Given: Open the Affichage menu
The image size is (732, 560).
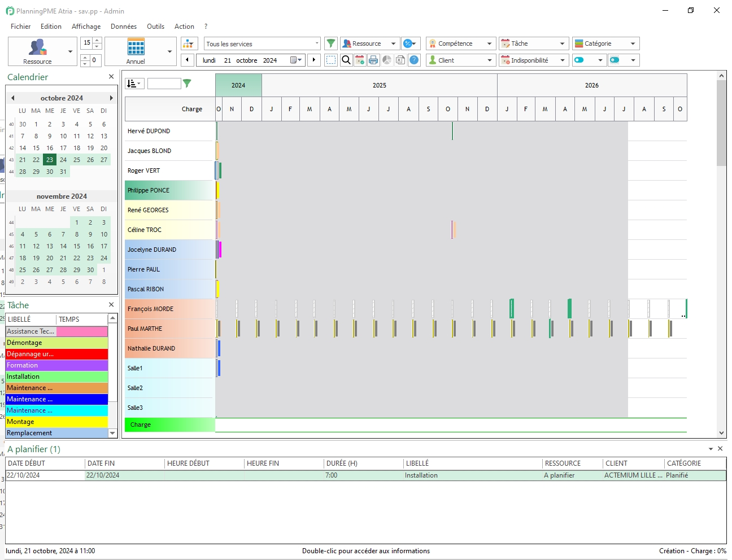Looking at the screenshot, I should (86, 27).
